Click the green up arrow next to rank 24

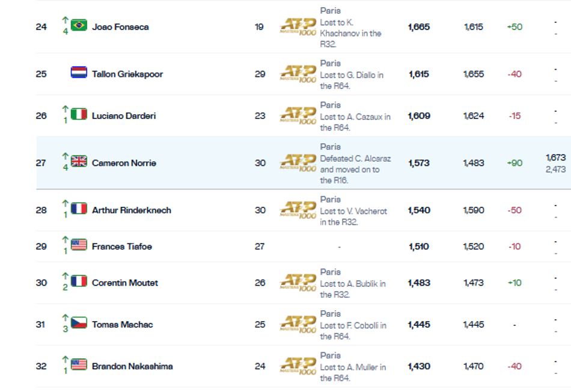[65, 20]
